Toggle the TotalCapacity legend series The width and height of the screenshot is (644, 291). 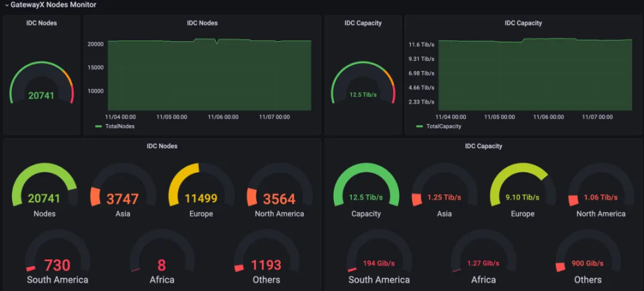click(x=443, y=126)
